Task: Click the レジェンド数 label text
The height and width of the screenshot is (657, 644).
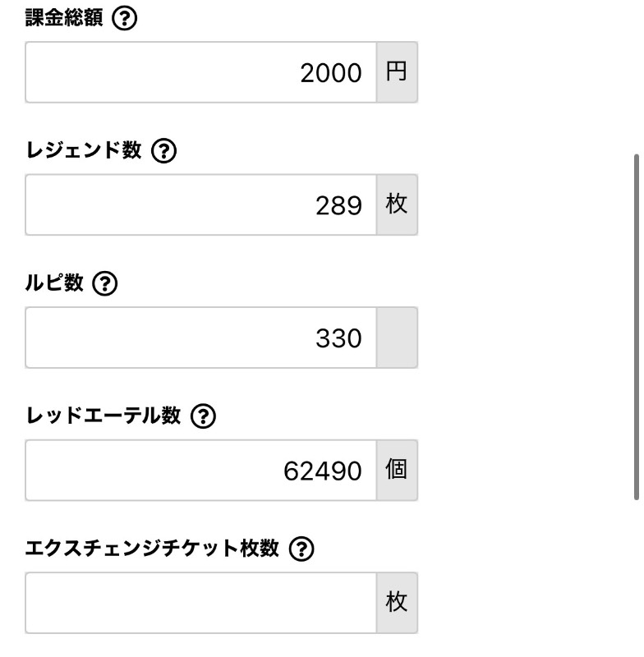Action: click(x=84, y=150)
